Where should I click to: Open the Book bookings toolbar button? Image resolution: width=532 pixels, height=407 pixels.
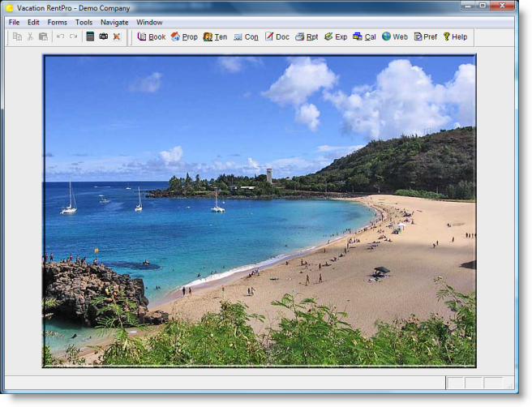point(152,36)
